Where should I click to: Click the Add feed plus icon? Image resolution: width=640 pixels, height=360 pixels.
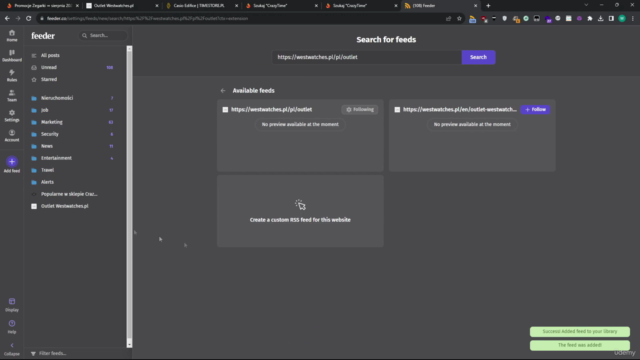click(12, 162)
